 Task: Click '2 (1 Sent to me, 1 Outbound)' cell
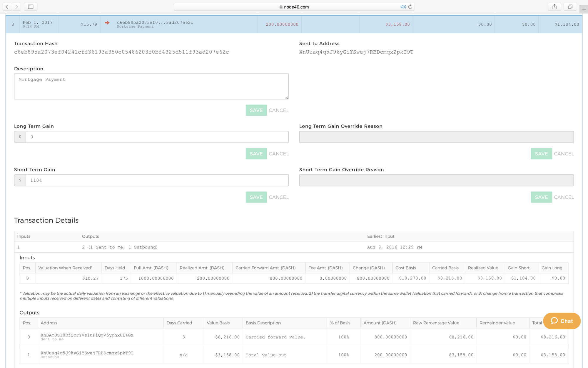click(120, 247)
